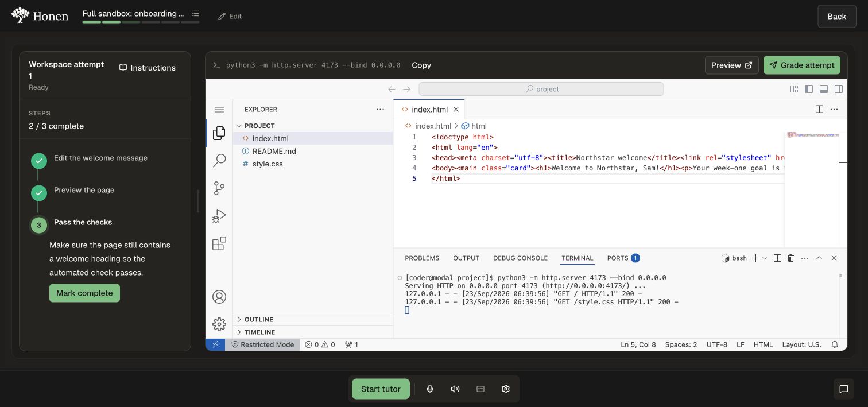Mark step 3 complete
This screenshot has height=407, width=868.
[x=84, y=293]
